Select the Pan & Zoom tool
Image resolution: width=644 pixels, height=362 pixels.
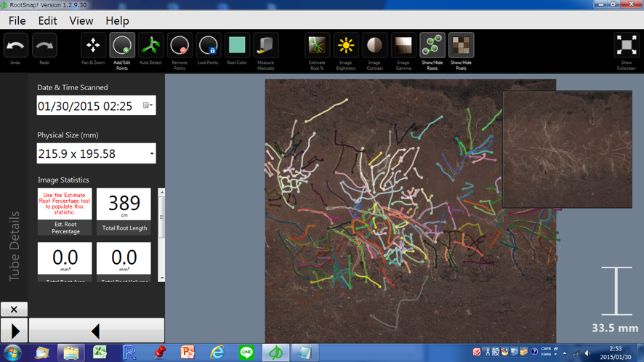point(93,46)
